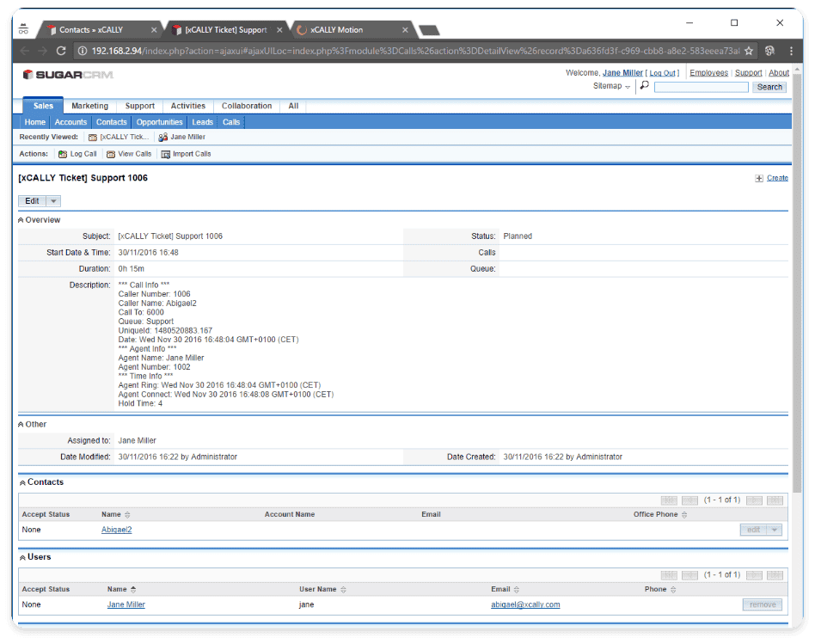
Task: Click first-page button in Contacts panel pagination
Action: (x=669, y=500)
